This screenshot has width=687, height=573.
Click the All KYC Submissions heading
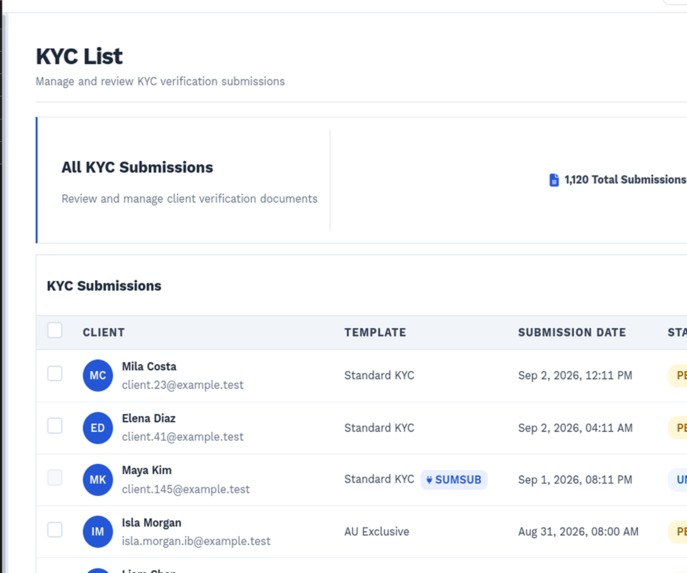point(137,167)
